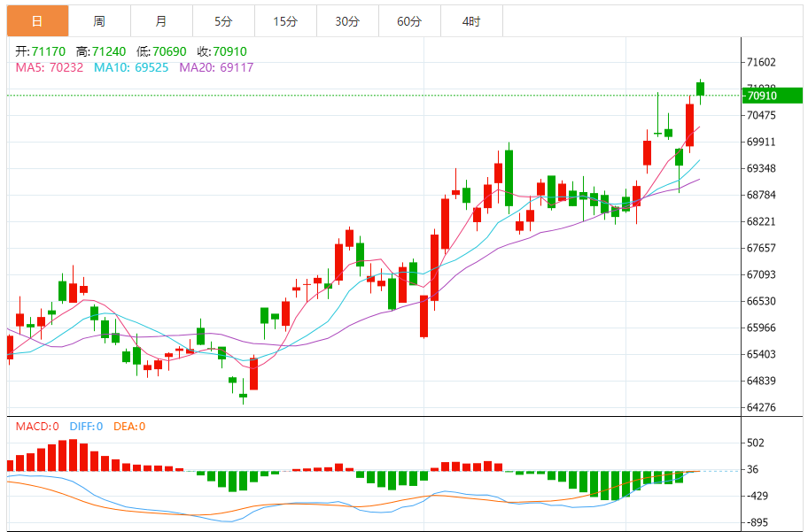This screenshot has height=532, width=808.
Task: Click the DIFF:0 indicator label
Action: tap(86, 427)
